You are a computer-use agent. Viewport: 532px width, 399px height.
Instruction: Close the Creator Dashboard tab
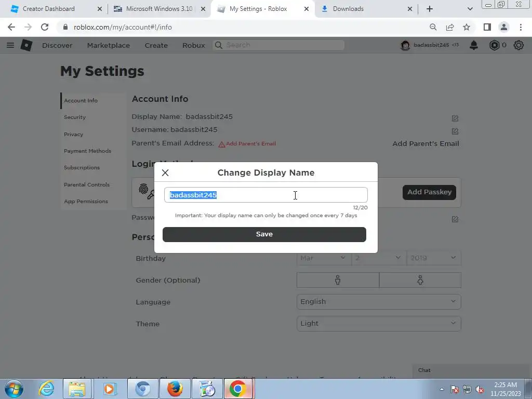point(100,9)
